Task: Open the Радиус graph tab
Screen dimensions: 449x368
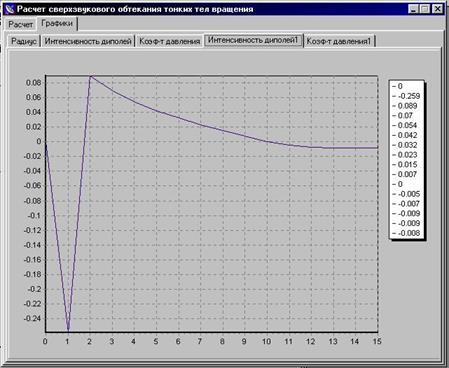Action: pyautogui.click(x=24, y=41)
